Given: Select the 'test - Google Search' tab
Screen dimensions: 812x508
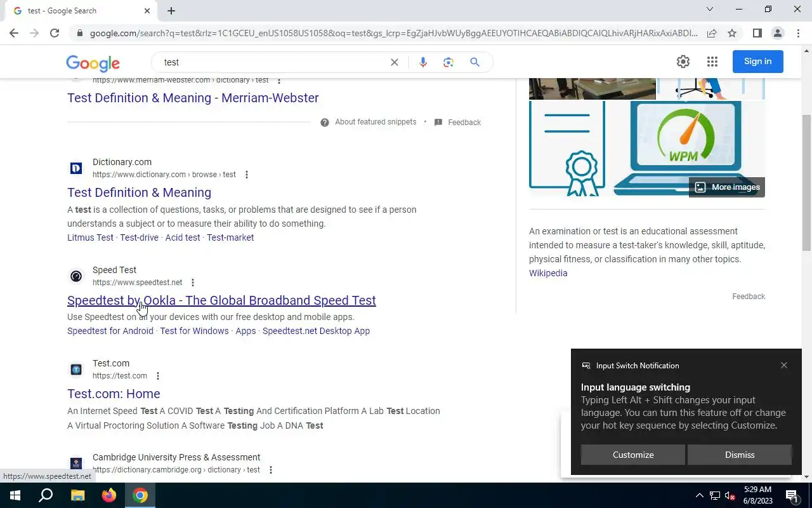Looking at the screenshot, I should 82,11.
